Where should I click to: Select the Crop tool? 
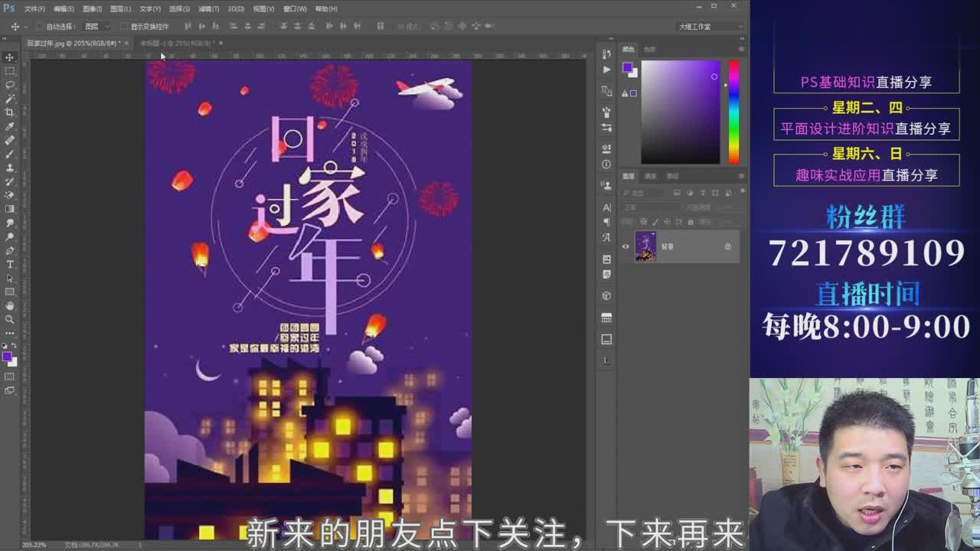tap(10, 112)
